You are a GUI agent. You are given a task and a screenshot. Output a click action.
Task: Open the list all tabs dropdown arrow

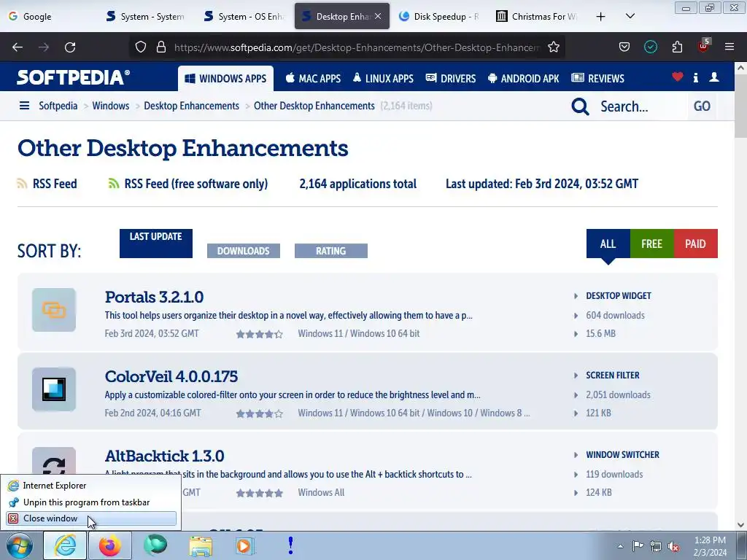(630, 16)
